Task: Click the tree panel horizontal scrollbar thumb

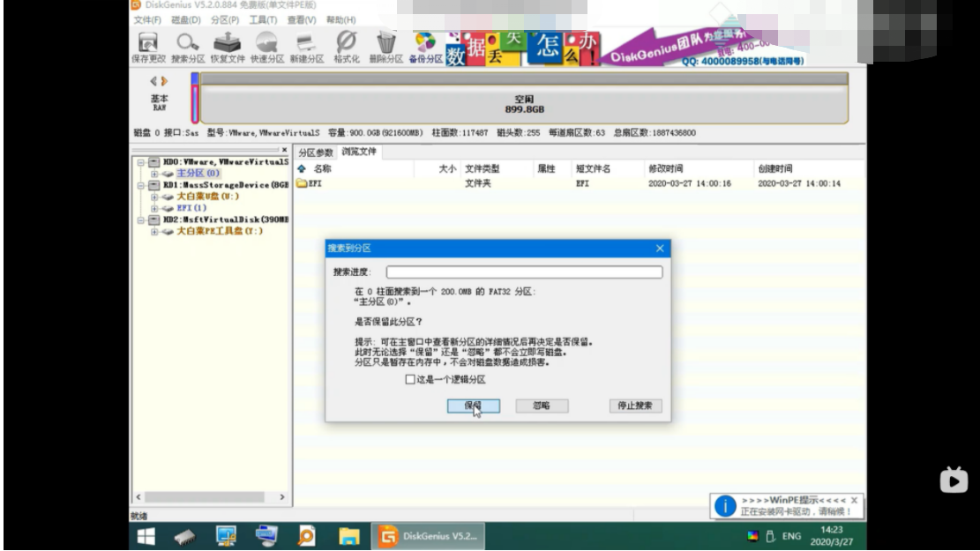Action: tap(205, 497)
